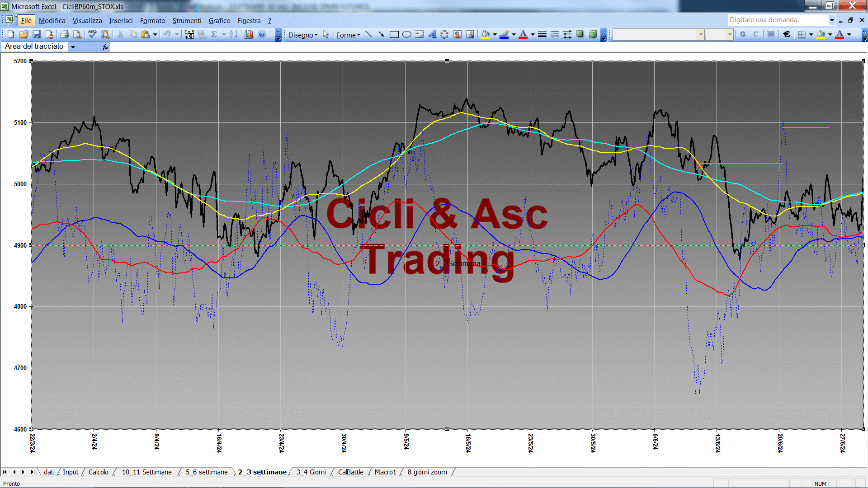The width and height of the screenshot is (868, 488).
Task: Insert a diagram or organization chart
Action: coord(444,34)
